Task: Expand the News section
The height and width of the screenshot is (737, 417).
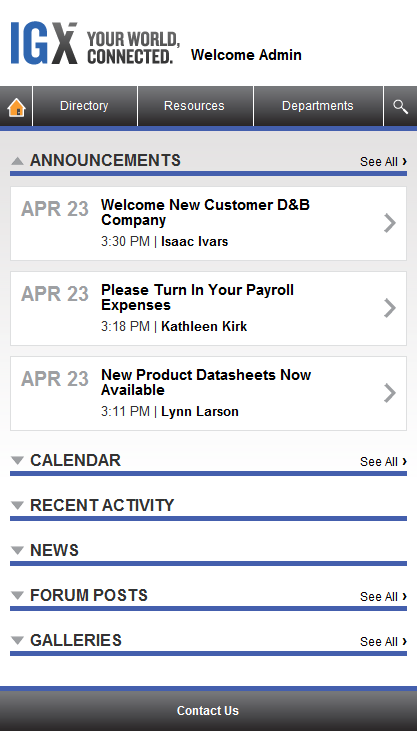Action: click(17, 550)
